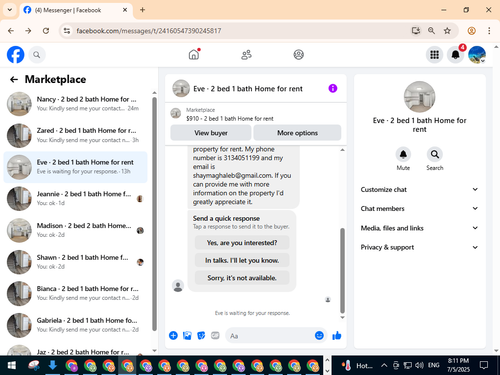Send a thumbs-up like
The width and height of the screenshot is (500, 375).
coord(337,335)
